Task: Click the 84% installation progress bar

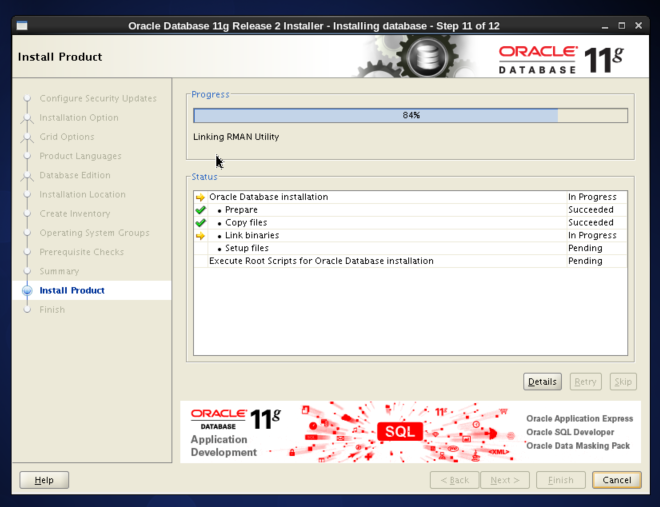Action: click(x=410, y=115)
